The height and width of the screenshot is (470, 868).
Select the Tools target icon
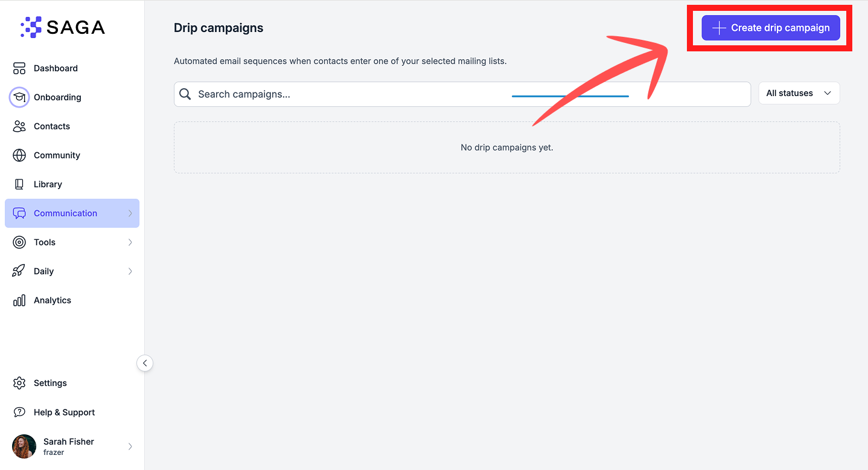[19, 242]
